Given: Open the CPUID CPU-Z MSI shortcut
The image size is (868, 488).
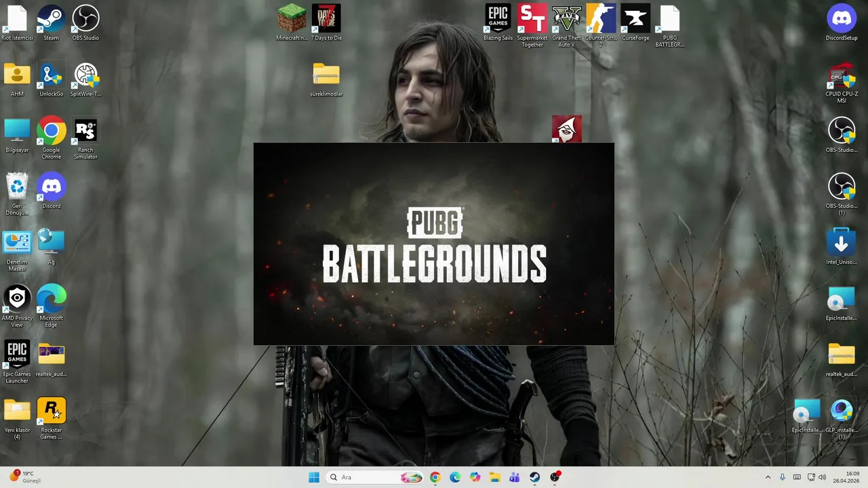Looking at the screenshot, I should click(x=842, y=83).
